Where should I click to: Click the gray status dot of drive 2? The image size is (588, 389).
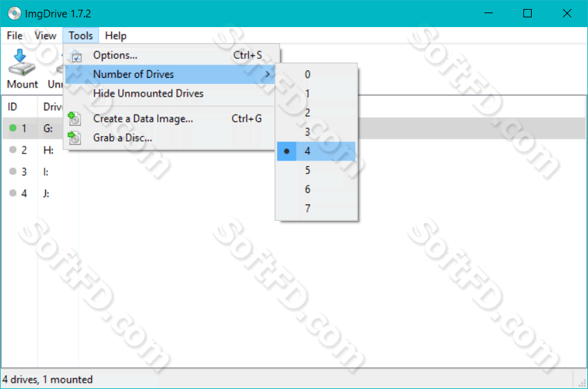pos(13,150)
